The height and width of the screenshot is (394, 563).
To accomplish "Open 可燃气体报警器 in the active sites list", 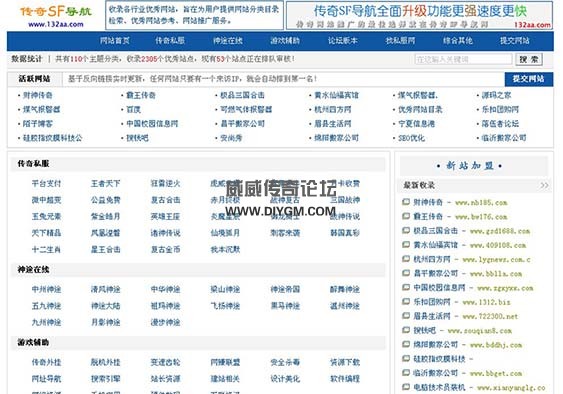I will tap(246, 110).
